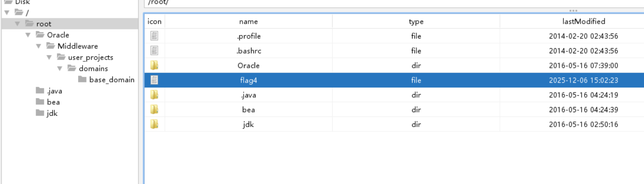This screenshot has height=184, width=644.
Task: Select the flag4 file row name
Action: (248, 80)
